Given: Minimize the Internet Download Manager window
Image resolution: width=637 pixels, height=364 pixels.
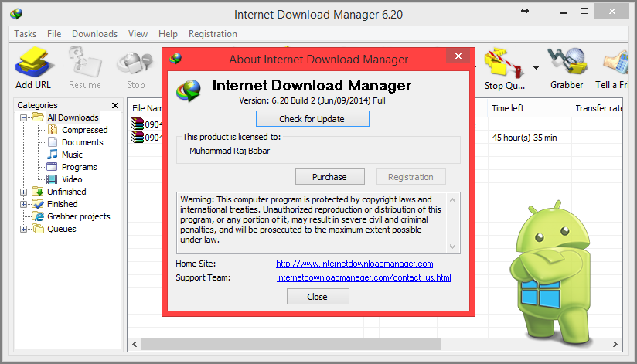Looking at the screenshot, I should pyautogui.click(x=563, y=12).
